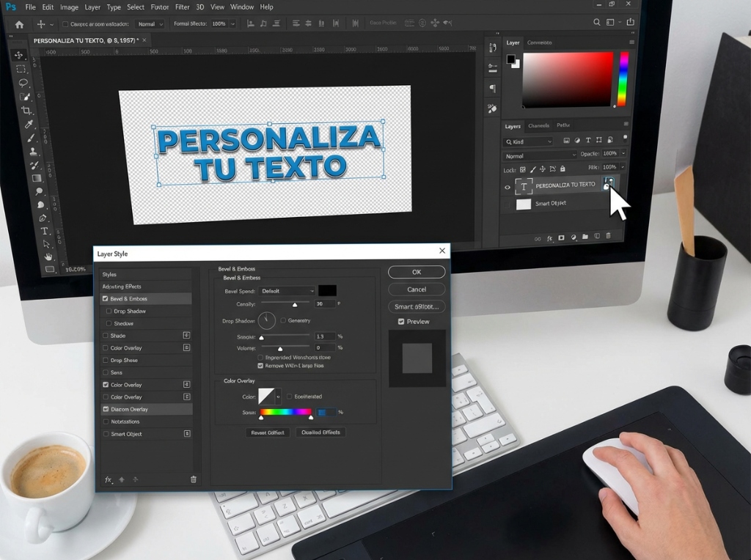Click the trash icon in Layer Style dialog

(194, 479)
